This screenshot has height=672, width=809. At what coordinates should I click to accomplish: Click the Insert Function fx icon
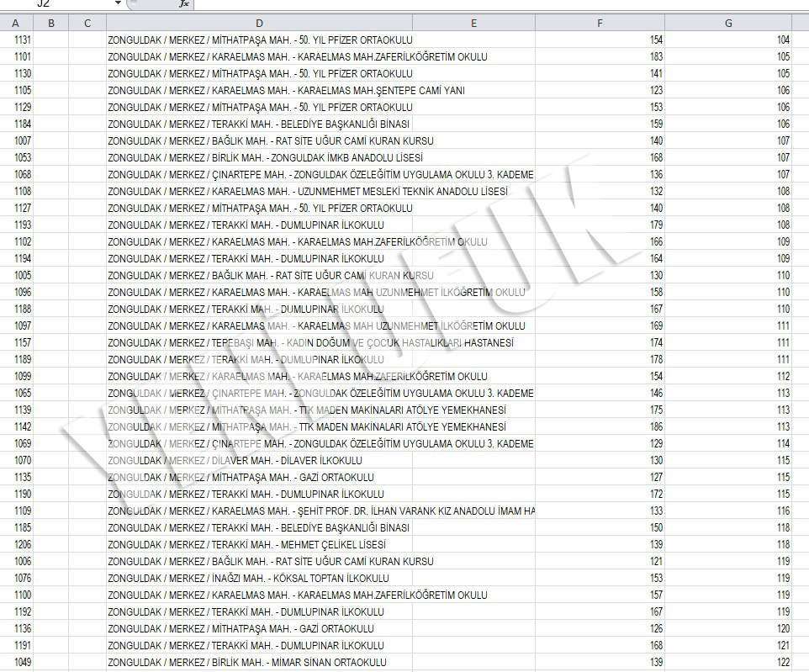click(x=183, y=4)
